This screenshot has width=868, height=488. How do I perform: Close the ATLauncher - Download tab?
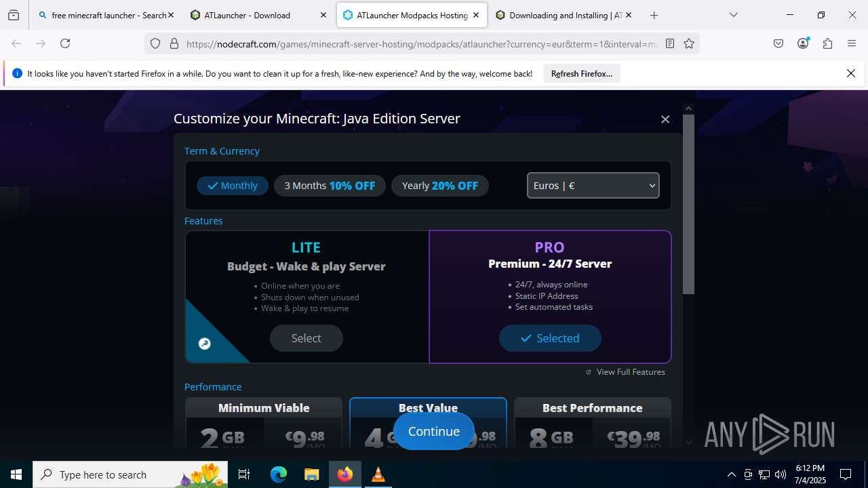pos(323,15)
